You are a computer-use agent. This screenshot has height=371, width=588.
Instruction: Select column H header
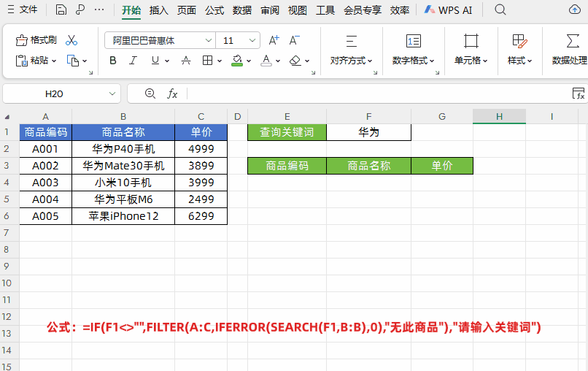tap(499, 117)
